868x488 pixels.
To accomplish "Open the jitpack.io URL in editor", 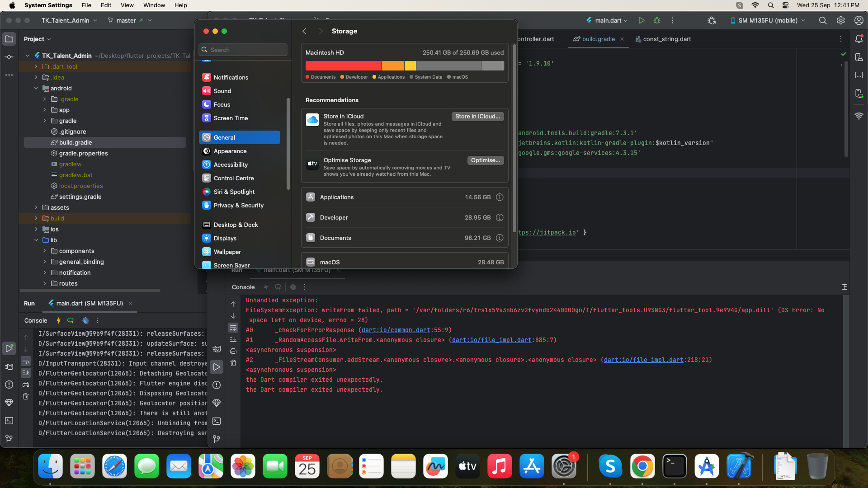I will 547,232.
